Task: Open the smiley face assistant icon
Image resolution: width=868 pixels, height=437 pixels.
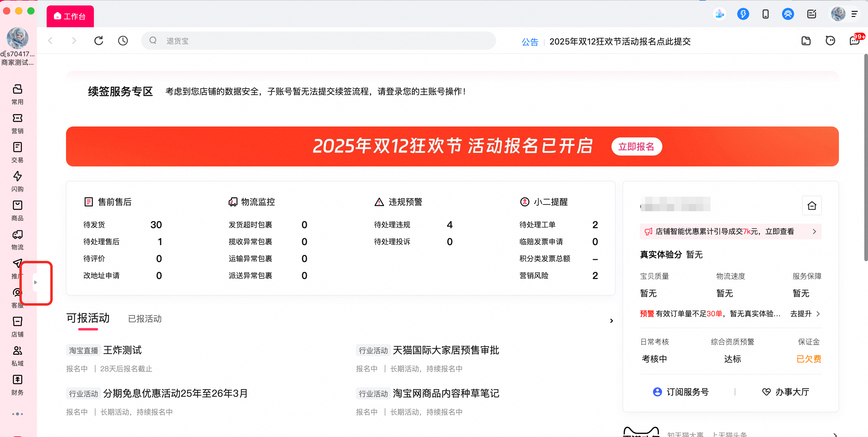Action: point(830,41)
